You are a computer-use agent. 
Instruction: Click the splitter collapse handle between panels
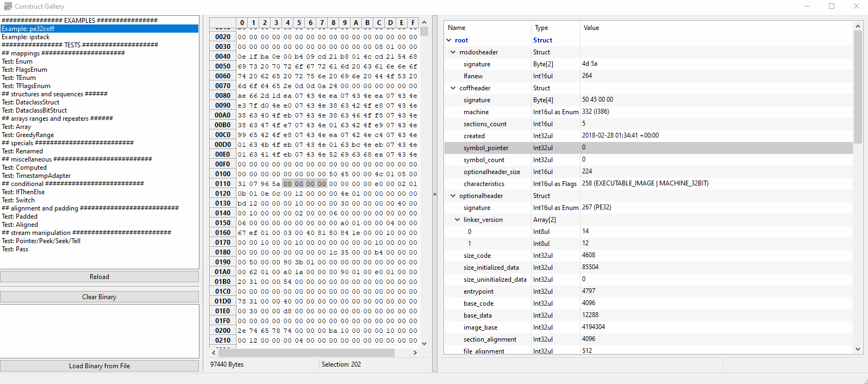tap(435, 194)
